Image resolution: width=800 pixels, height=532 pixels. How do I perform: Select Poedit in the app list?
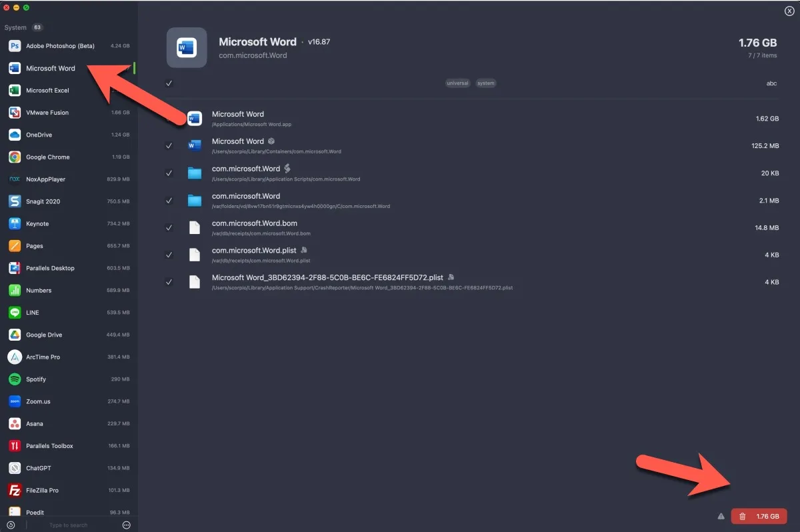[69, 512]
